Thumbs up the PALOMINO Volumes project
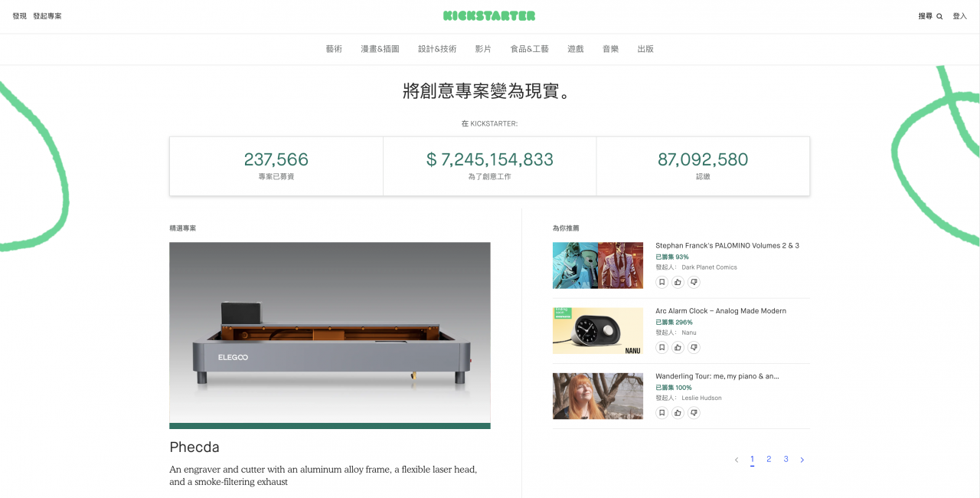 [678, 282]
